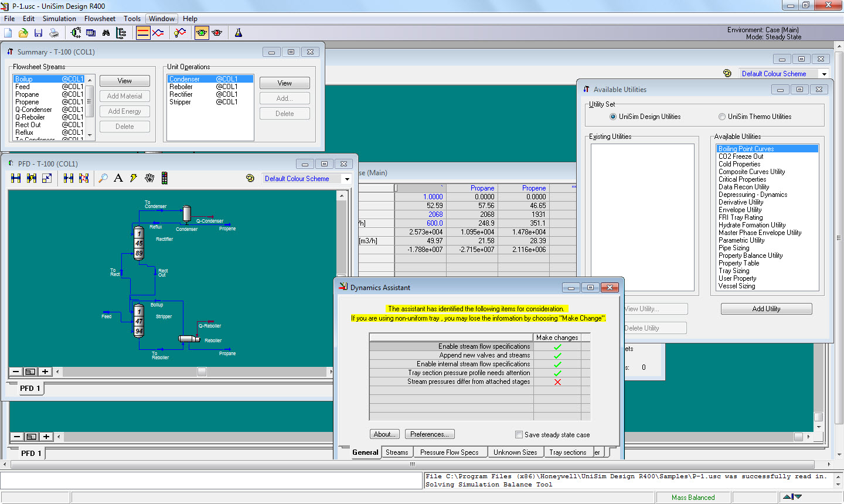
Task: Click red traffic light Solver Holding icon
Action: (217, 33)
